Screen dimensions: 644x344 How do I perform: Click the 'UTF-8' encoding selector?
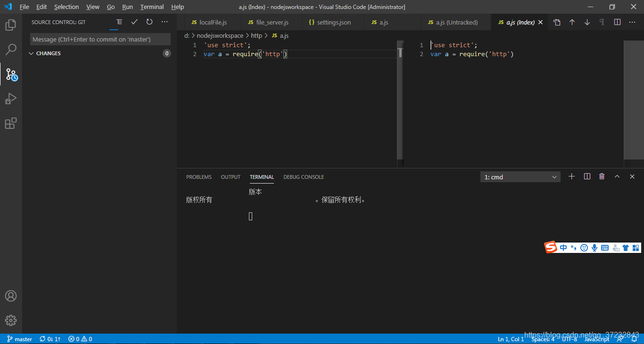point(569,339)
